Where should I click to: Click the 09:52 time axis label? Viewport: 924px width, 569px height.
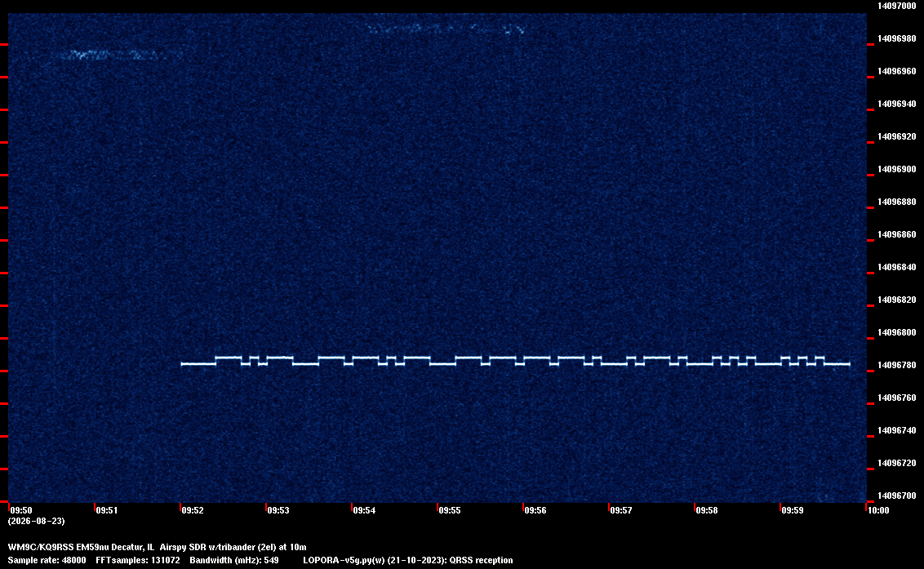(x=193, y=510)
